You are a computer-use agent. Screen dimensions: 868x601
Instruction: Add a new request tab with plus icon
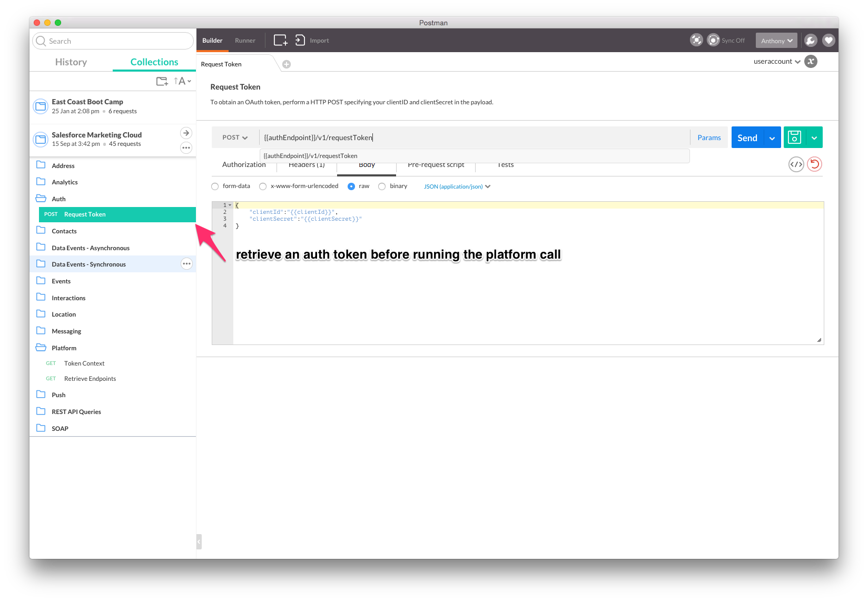pos(287,64)
